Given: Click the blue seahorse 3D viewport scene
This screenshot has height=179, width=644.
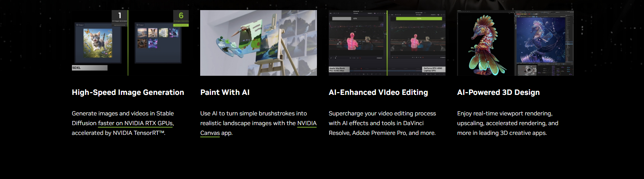Looking at the screenshot, I should (540, 40).
